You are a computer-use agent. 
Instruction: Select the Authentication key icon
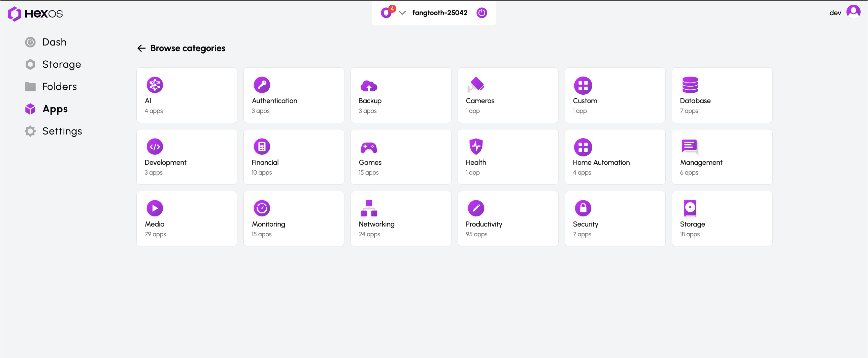click(x=262, y=85)
